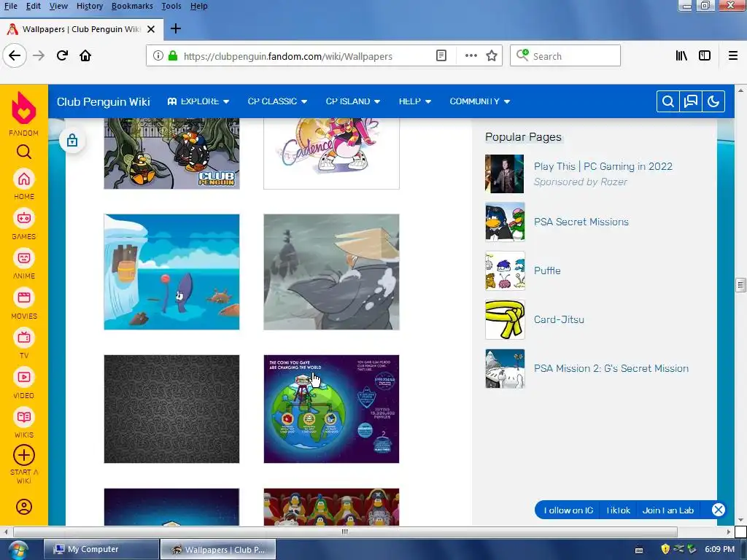
Task: Click the browser Search box
Action: (x=565, y=55)
